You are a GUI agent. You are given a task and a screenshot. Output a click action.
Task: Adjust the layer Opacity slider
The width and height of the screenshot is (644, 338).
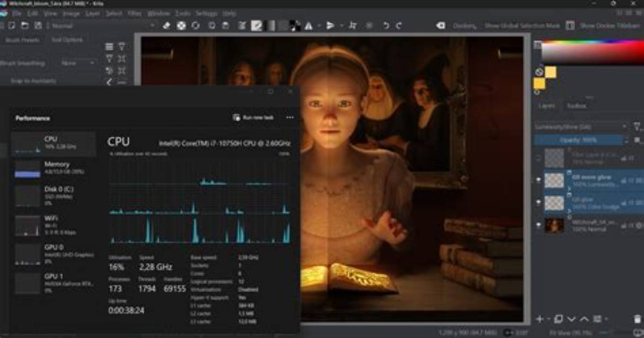579,140
